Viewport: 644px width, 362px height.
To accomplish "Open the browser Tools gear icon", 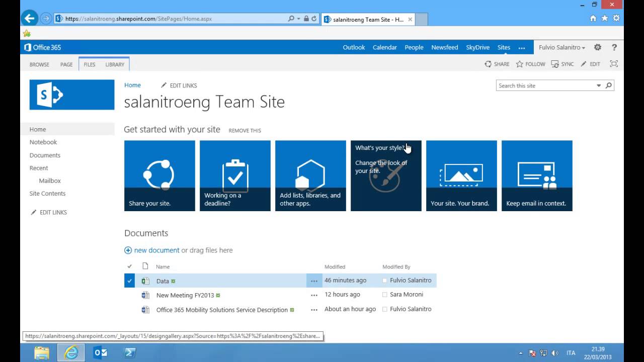I will coord(616,18).
